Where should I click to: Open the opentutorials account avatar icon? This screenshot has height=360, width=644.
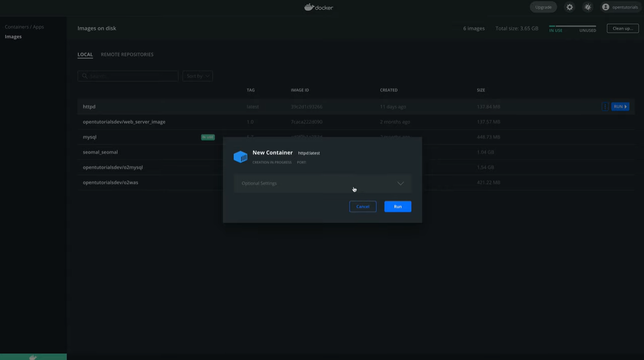[606, 7]
